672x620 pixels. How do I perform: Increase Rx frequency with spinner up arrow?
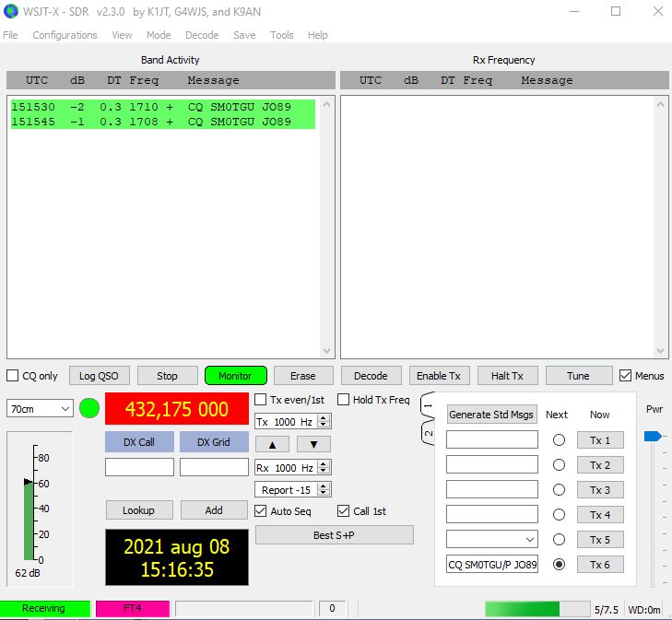324,464
